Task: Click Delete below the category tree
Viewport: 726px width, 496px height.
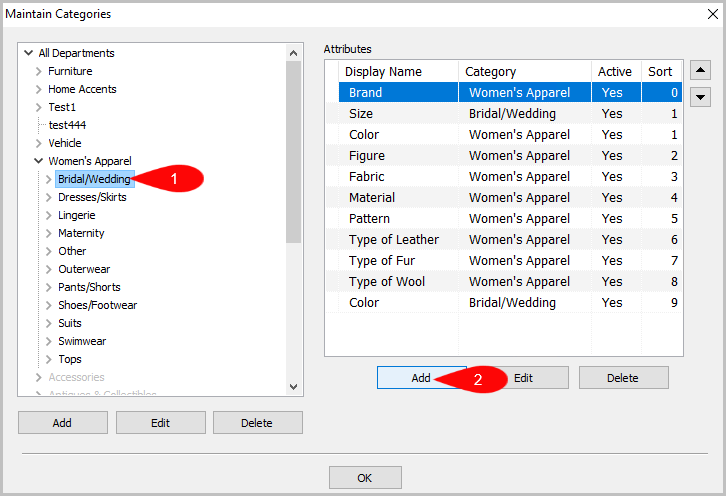Action: (x=257, y=423)
